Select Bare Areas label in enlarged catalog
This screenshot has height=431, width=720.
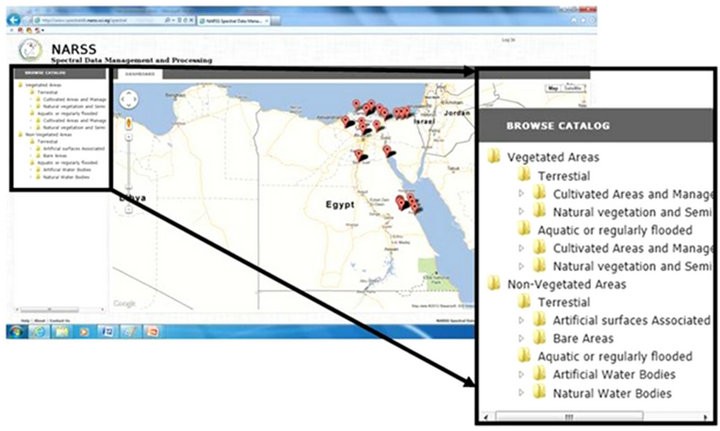tap(583, 338)
